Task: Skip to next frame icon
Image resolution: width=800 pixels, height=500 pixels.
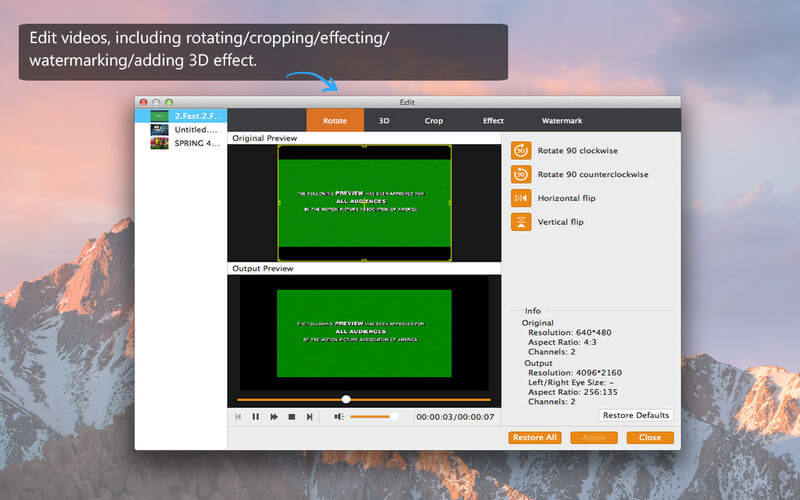Action: click(x=309, y=417)
